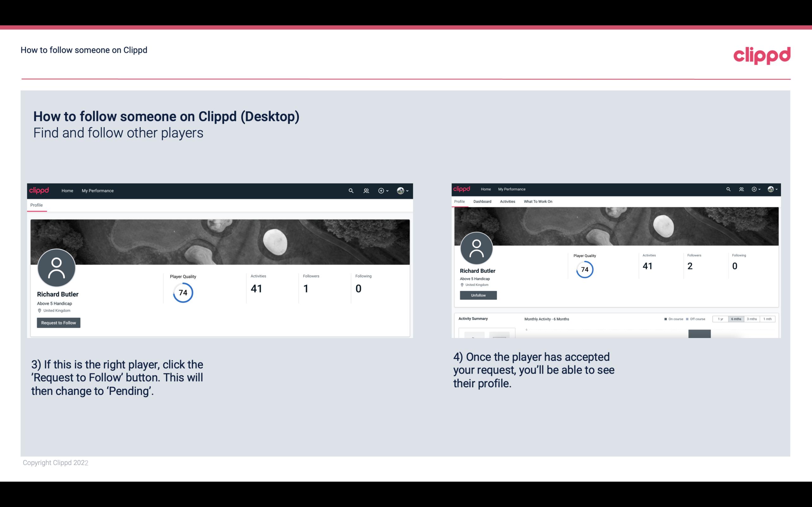Click the 'What To Work On' tab
This screenshot has width=812, height=507.
(538, 202)
